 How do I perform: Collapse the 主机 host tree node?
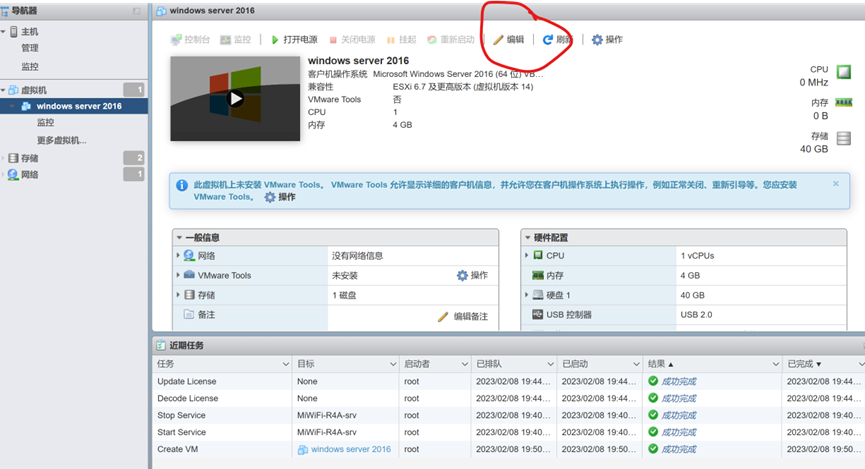click(x=3, y=31)
